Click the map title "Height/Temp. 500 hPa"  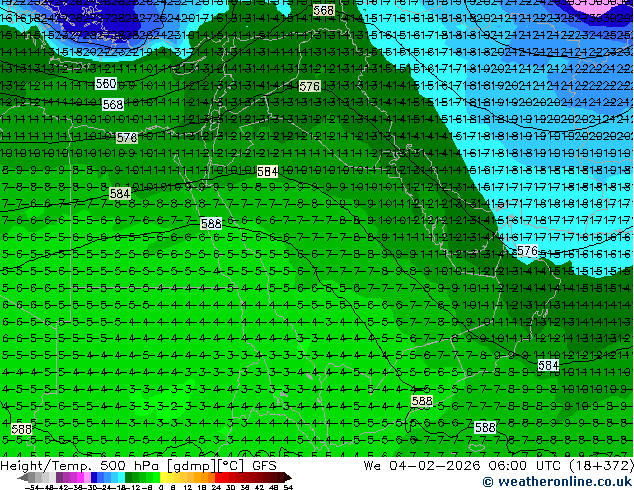click(x=80, y=466)
